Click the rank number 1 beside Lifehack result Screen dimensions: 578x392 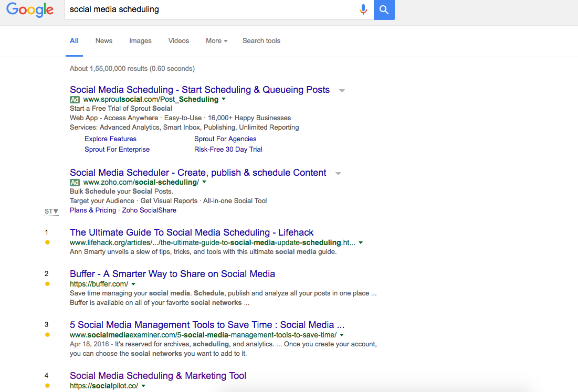[x=46, y=232]
